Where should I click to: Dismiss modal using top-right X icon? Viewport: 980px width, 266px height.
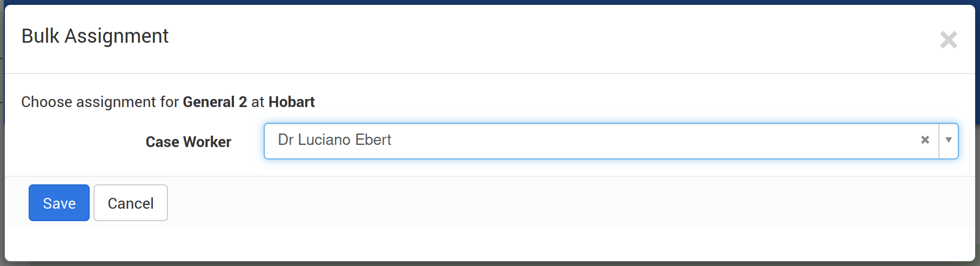(x=948, y=39)
